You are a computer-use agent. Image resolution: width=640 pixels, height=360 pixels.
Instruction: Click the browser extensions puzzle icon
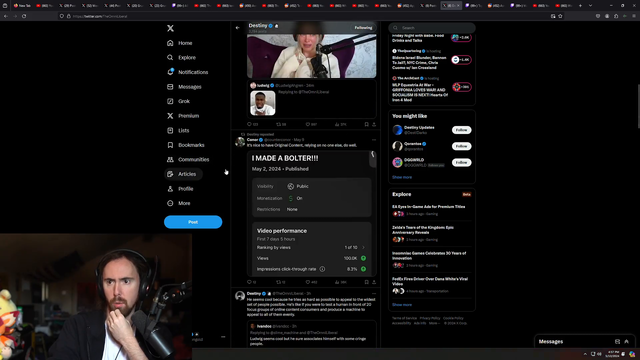pyautogui.click(x=616, y=16)
